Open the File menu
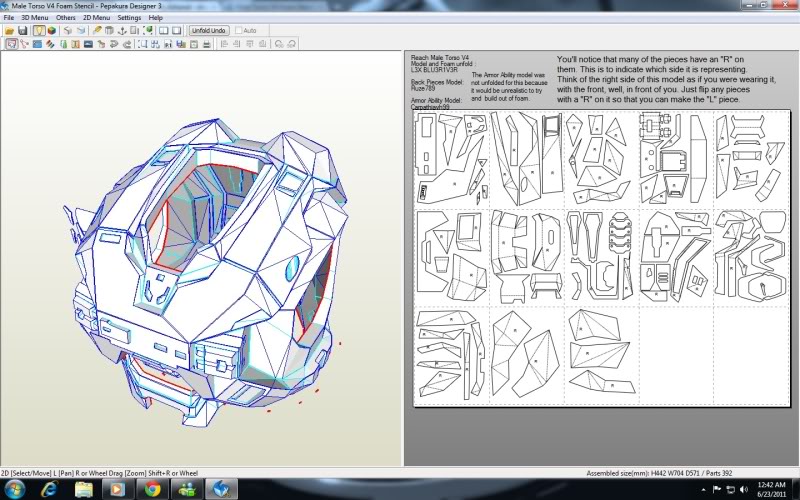Image resolution: width=800 pixels, height=500 pixels. [x=9, y=17]
